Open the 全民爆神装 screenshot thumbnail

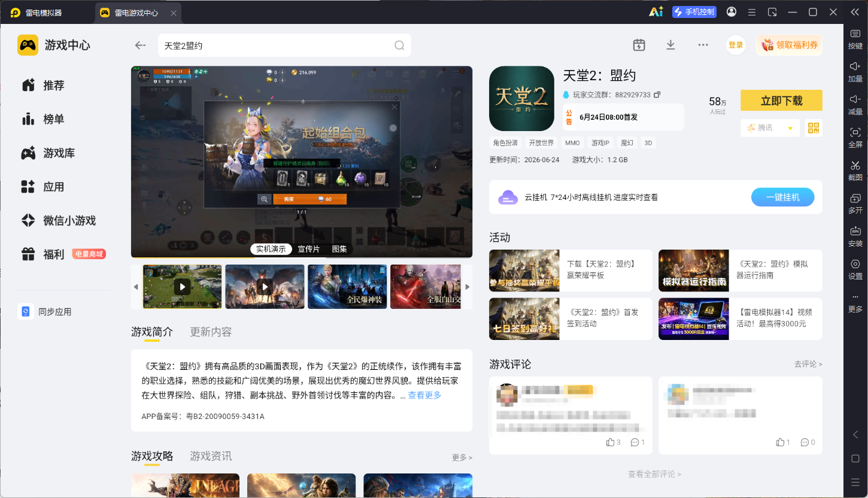coord(347,287)
